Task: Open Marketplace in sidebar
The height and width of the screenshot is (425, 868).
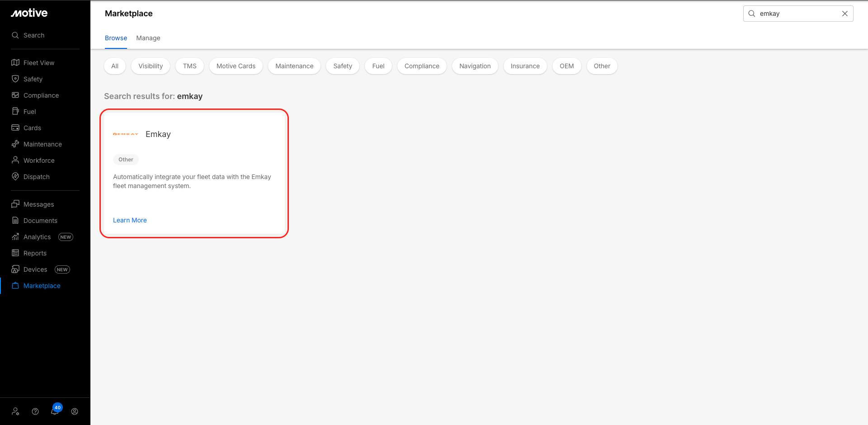Action: click(x=42, y=286)
